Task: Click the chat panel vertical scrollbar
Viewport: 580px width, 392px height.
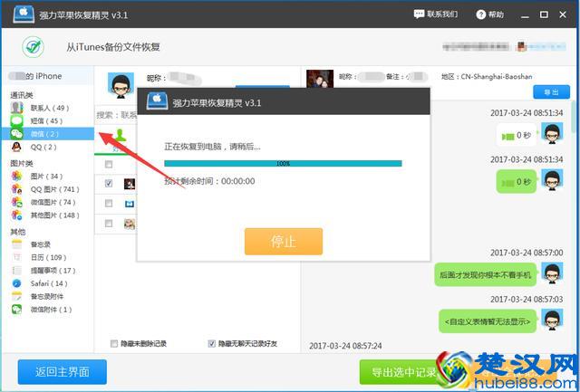Action: click(574, 119)
